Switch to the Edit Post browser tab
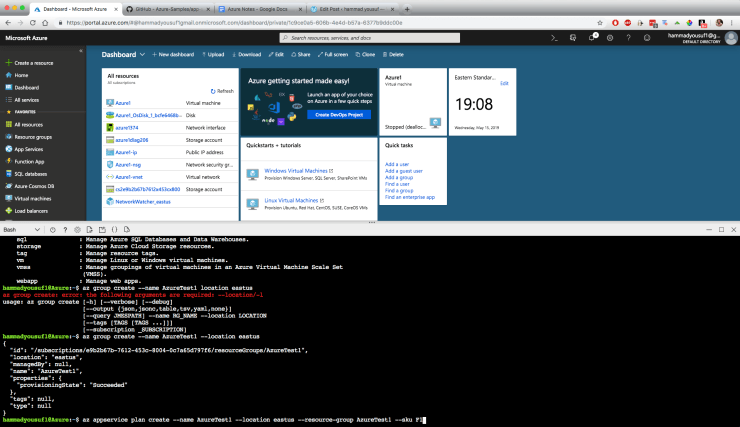 click(x=352, y=9)
